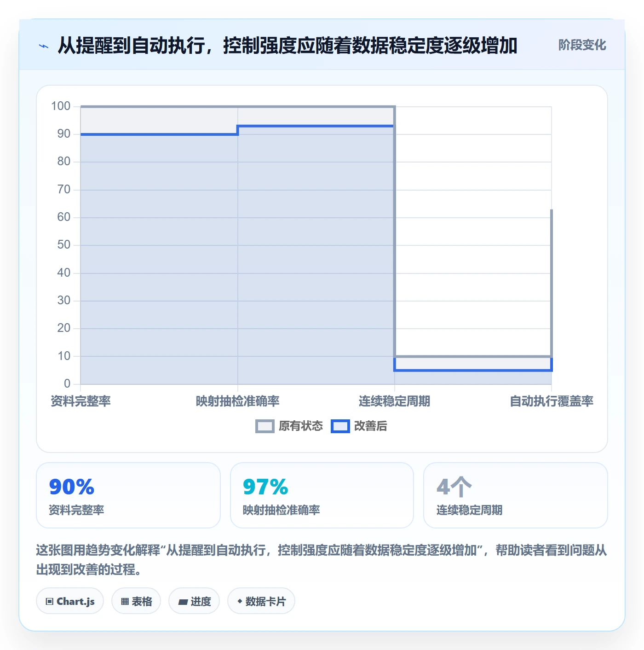Select the 进度 tag chip
644x650 pixels.
pyautogui.click(x=194, y=601)
